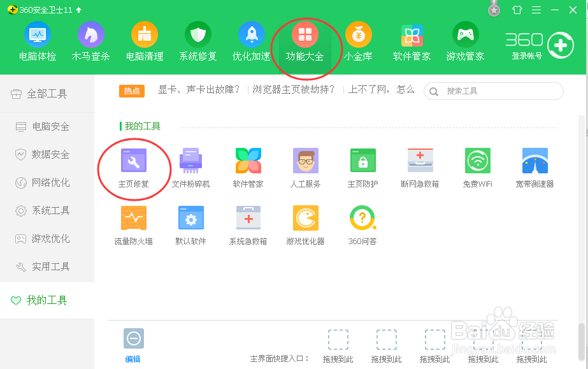This screenshot has height=369, width=588.
Task: Select 数据安全 sidebar category
Action: pyautogui.click(x=47, y=154)
